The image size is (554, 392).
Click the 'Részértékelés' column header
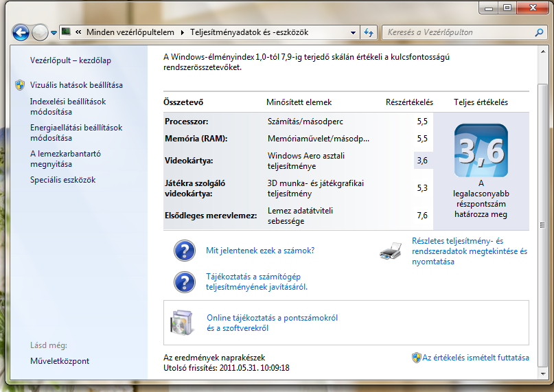409,102
